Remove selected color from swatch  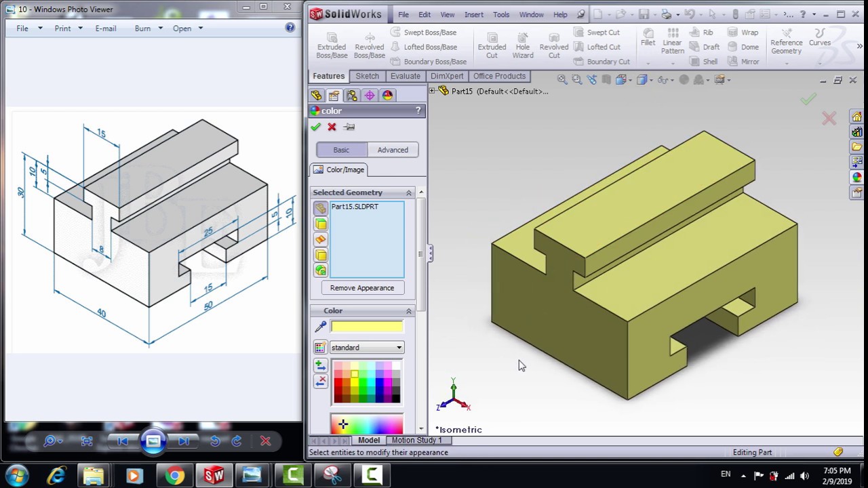(321, 382)
